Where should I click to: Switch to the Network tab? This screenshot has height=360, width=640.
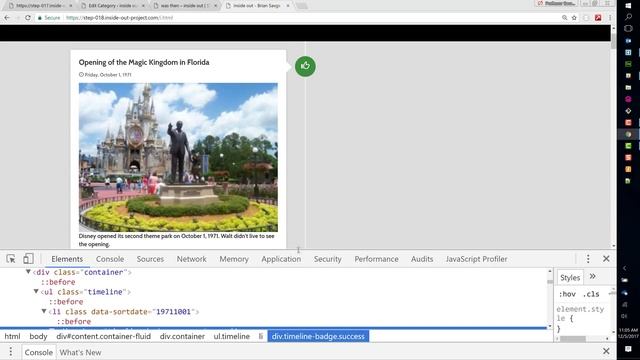coord(191,259)
